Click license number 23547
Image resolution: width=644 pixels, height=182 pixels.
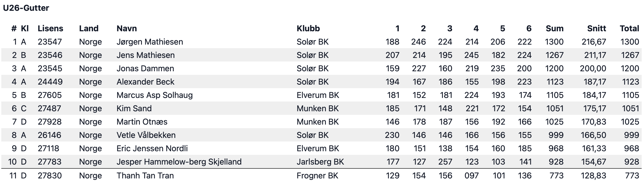(50, 42)
